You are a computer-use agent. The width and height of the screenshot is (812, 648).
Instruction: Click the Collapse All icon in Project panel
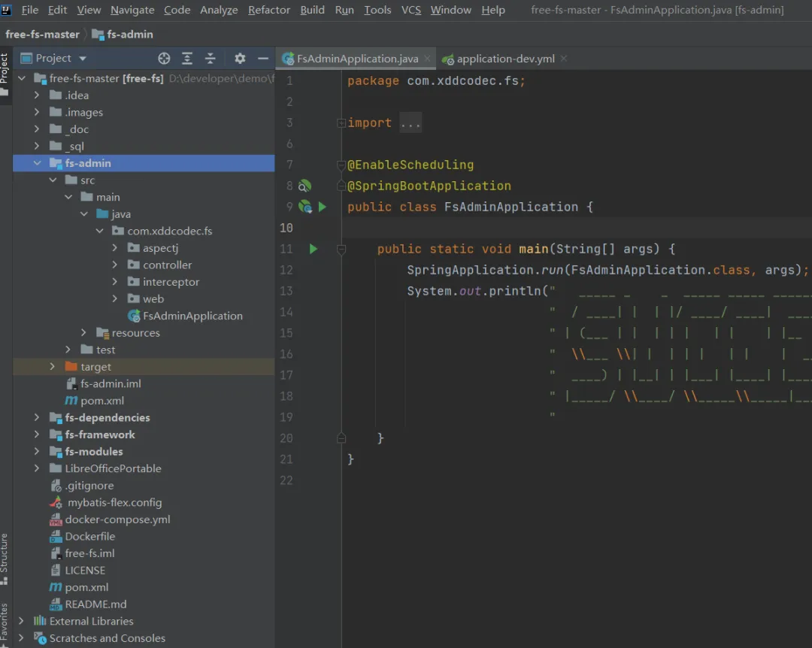pos(211,59)
